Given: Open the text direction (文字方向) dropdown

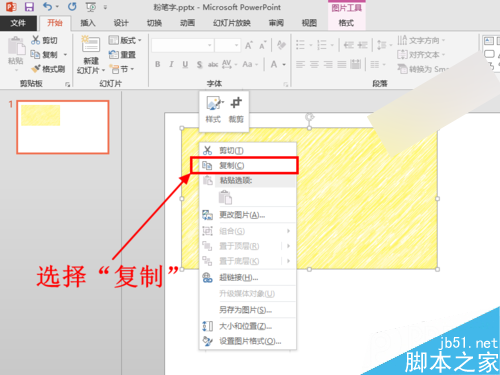Looking at the screenshot, I should coord(421,40).
